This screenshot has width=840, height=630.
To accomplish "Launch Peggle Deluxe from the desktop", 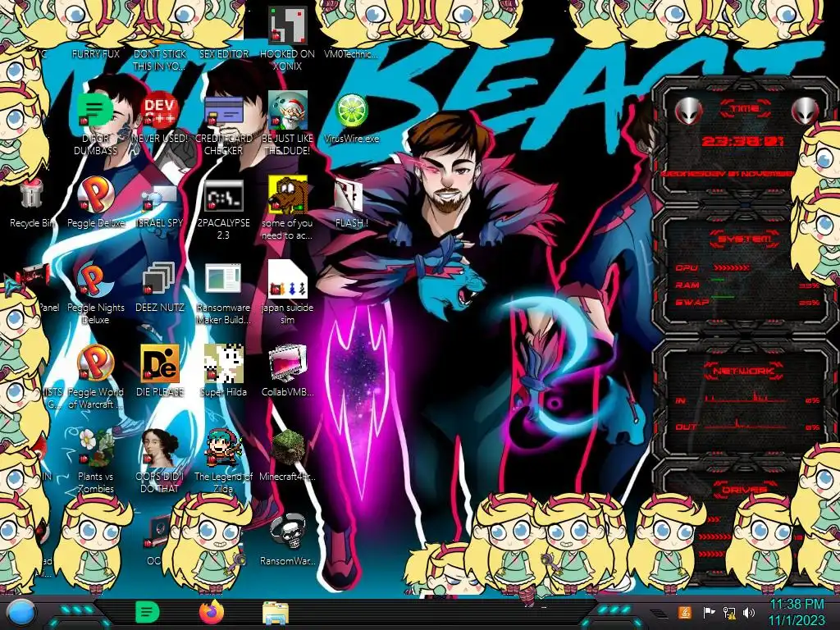I will pos(95,195).
